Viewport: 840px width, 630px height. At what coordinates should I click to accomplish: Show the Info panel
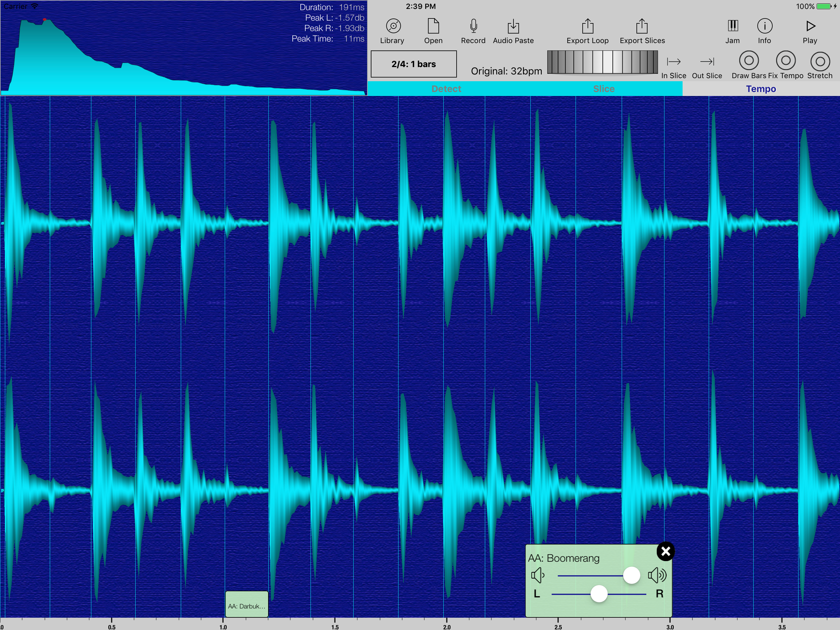pyautogui.click(x=764, y=26)
